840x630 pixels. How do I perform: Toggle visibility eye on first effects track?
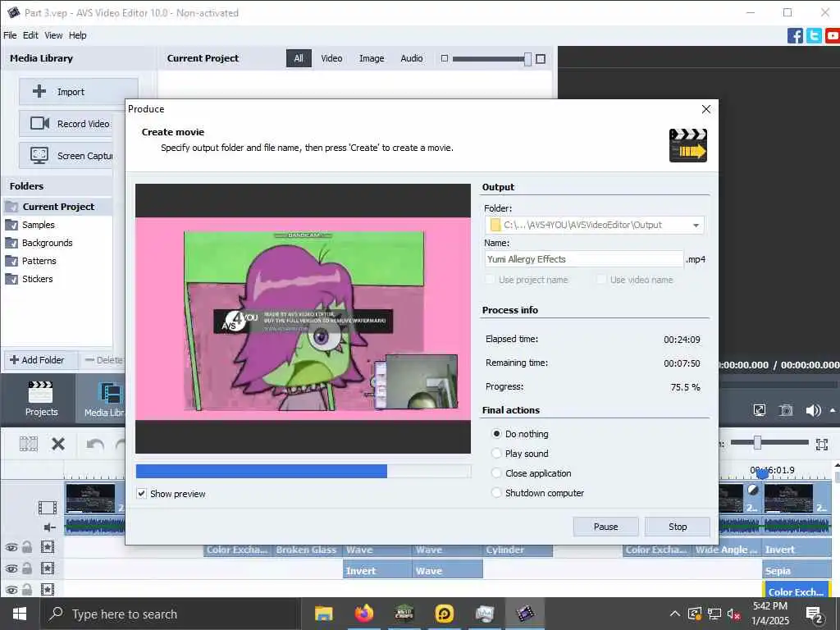(x=11, y=547)
